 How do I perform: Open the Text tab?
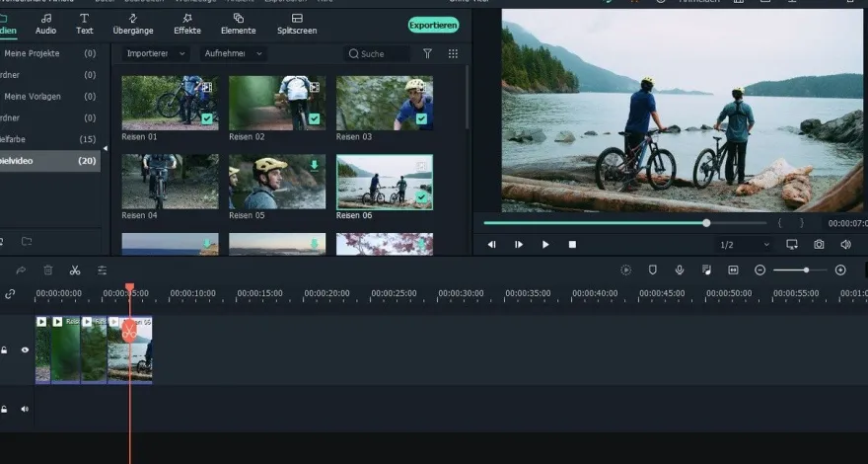[84, 25]
